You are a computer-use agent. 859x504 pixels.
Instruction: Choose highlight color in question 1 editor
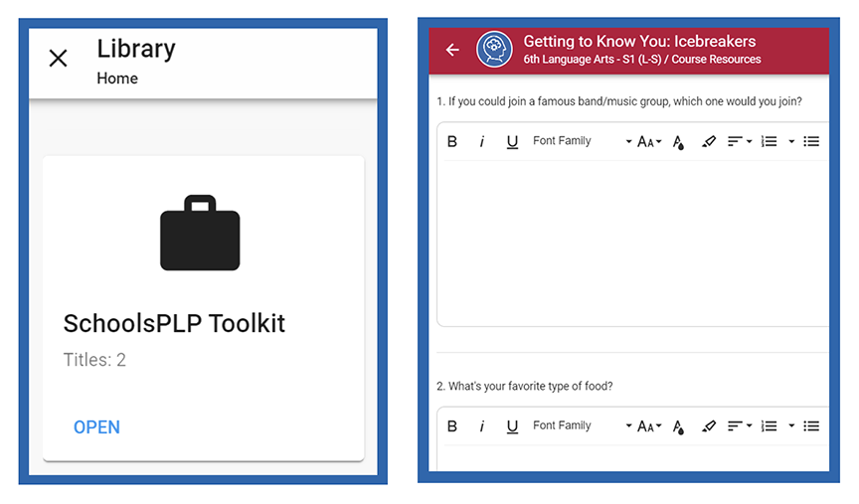(708, 142)
